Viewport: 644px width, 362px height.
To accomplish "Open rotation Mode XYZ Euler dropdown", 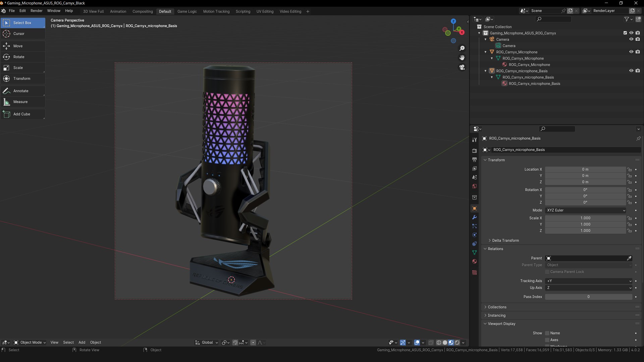I will (x=586, y=210).
